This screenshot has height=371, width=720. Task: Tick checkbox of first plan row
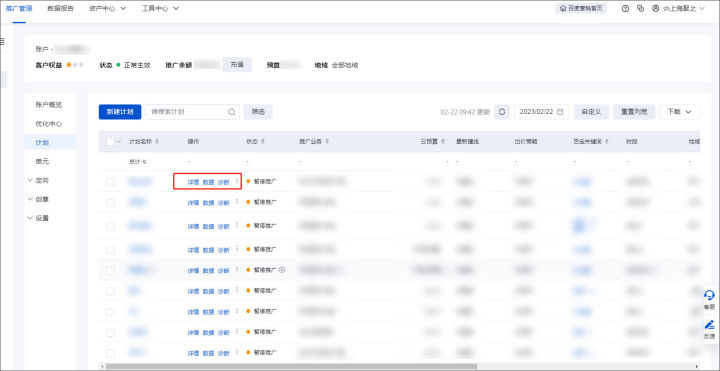110,182
